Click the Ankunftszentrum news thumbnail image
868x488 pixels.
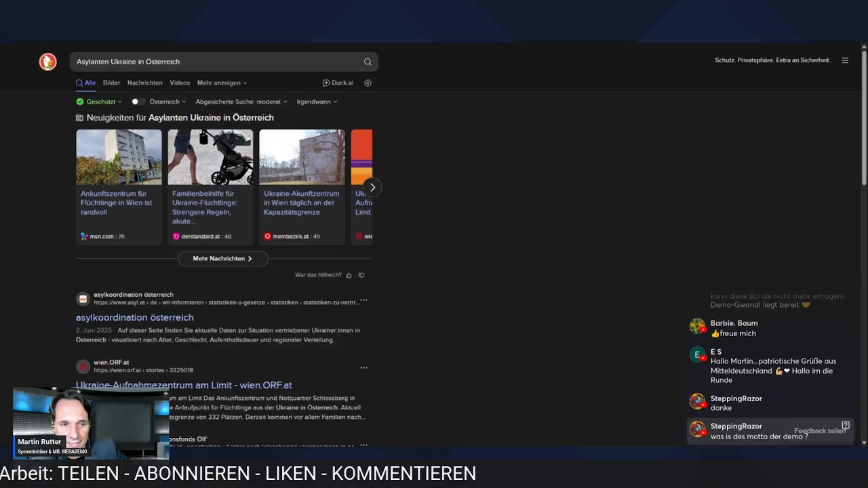(119, 157)
